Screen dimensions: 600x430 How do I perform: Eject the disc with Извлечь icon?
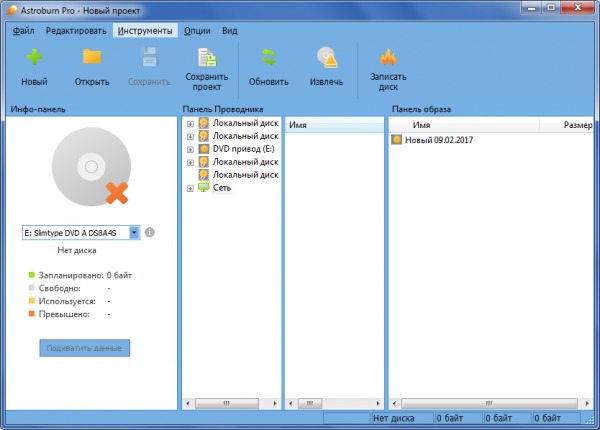pyautogui.click(x=326, y=59)
